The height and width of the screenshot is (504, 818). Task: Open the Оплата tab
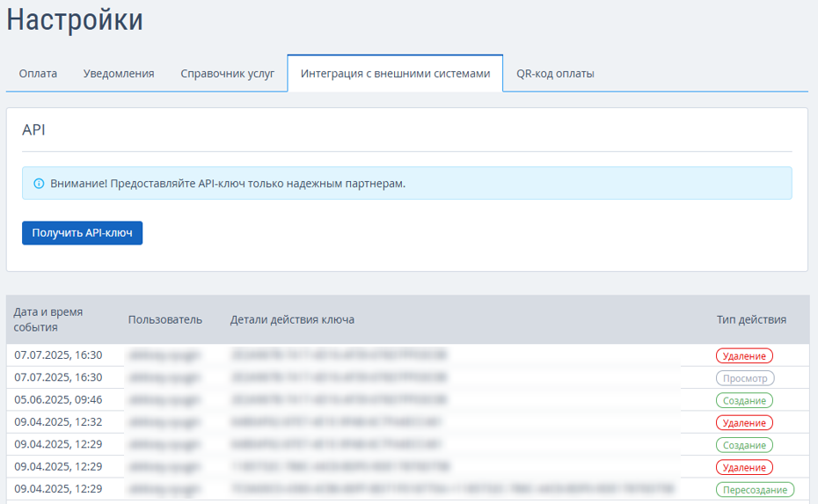[38, 74]
